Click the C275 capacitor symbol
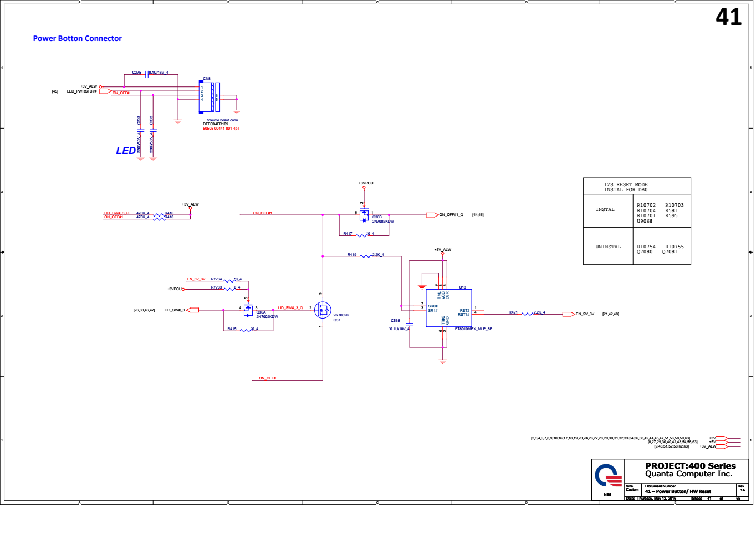Image resolution: width=756 pixels, height=534 pixels. 146,73
